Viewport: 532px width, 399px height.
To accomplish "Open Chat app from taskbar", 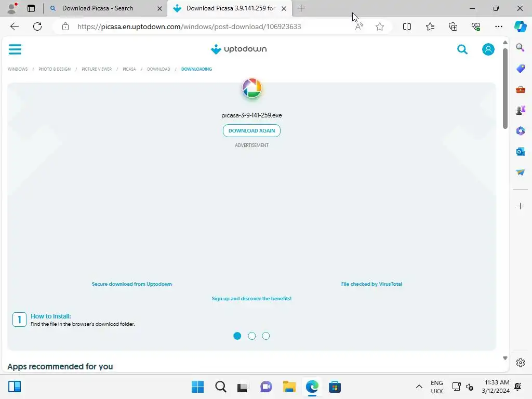I will 266,387.
